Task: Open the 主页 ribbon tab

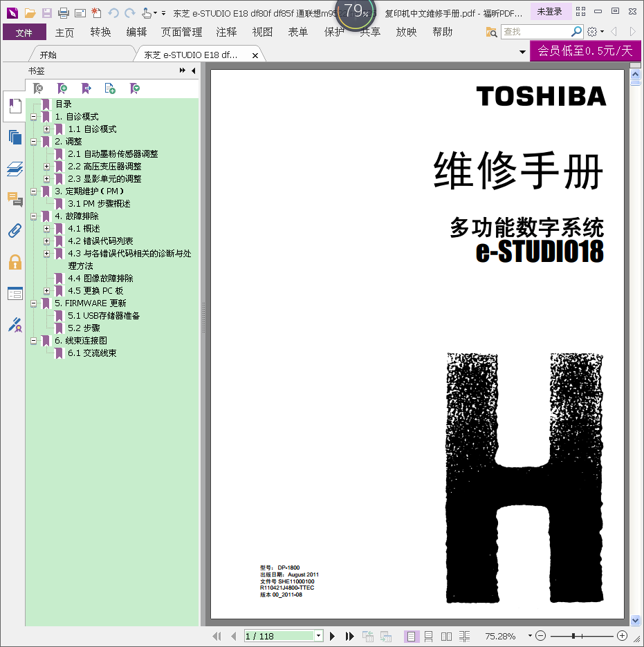Action: [x=64, y=32]
